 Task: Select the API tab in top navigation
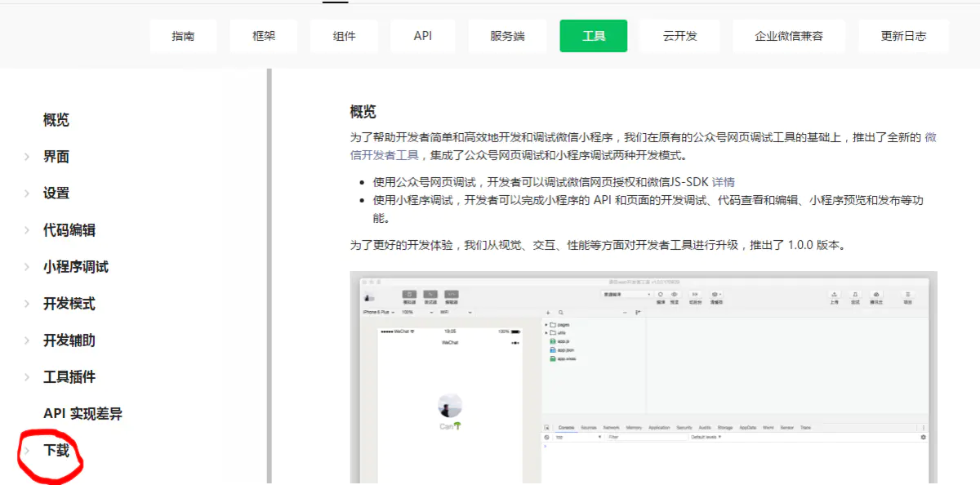pos(423,36)
